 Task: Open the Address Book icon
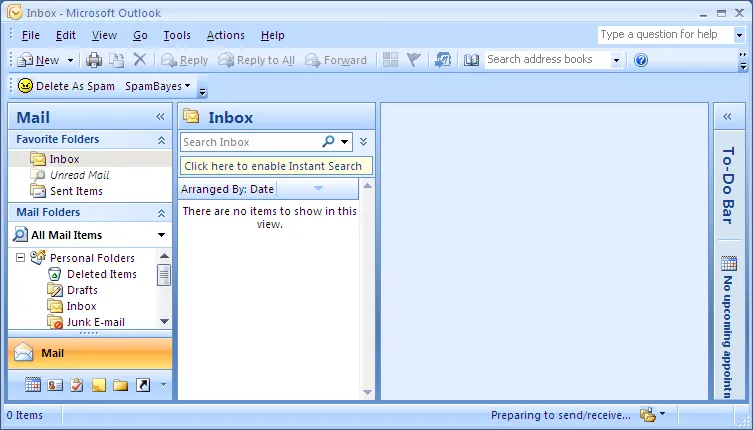pyautogui.click(x=472, y=60)
